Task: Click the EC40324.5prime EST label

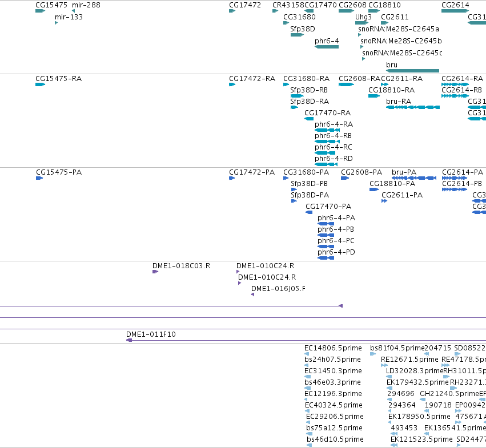Action: (x=334, y=405)
